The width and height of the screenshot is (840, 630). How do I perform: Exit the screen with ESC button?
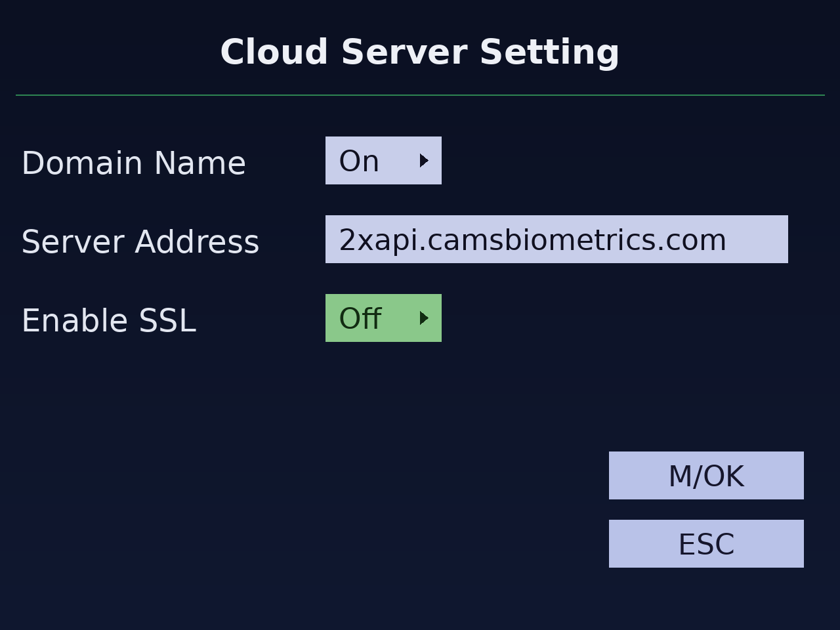tap(706, 544)
